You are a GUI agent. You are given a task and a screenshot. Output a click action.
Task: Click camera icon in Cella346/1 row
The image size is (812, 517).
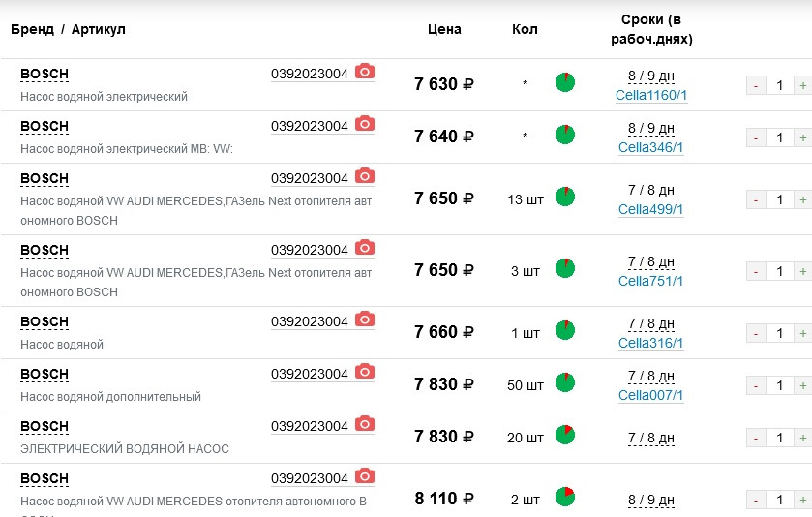point(364,124)
